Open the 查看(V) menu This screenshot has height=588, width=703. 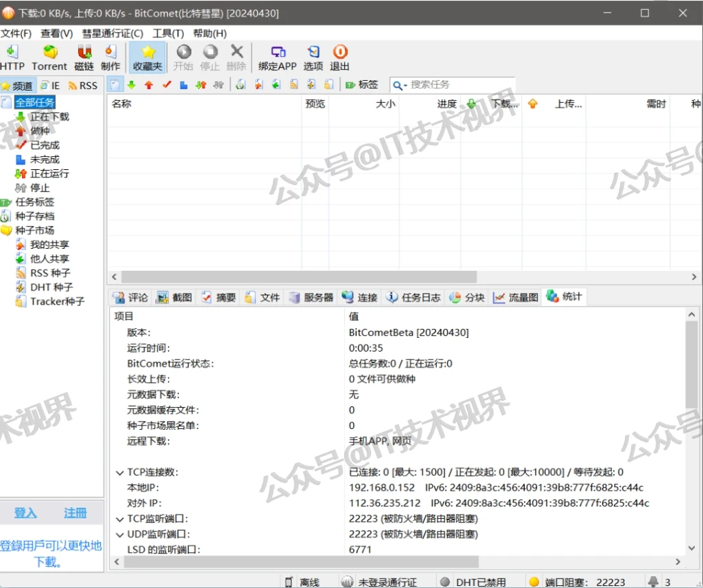tap(57, 34)
